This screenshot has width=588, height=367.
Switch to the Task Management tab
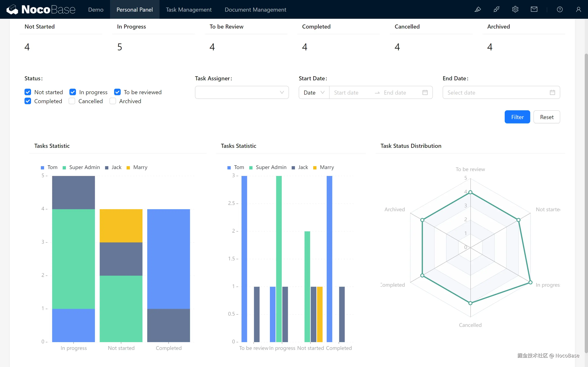(x=189, y=9)
